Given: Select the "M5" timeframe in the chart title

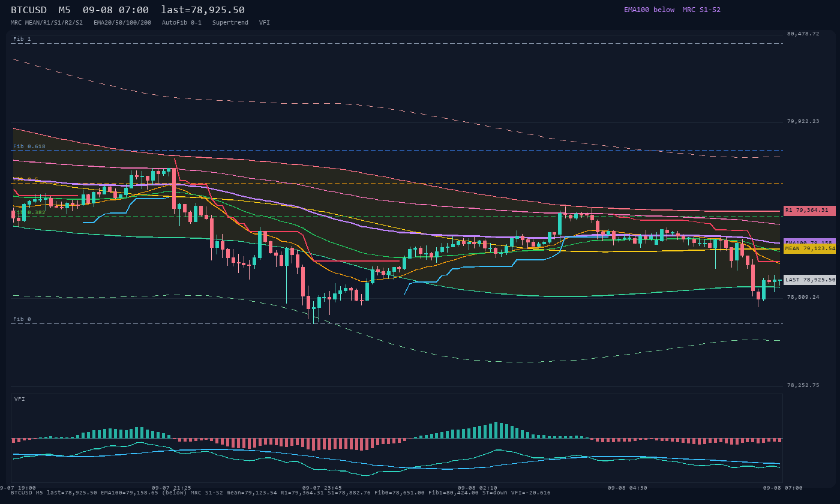Looking at the screenshot, I should (65, 10).
